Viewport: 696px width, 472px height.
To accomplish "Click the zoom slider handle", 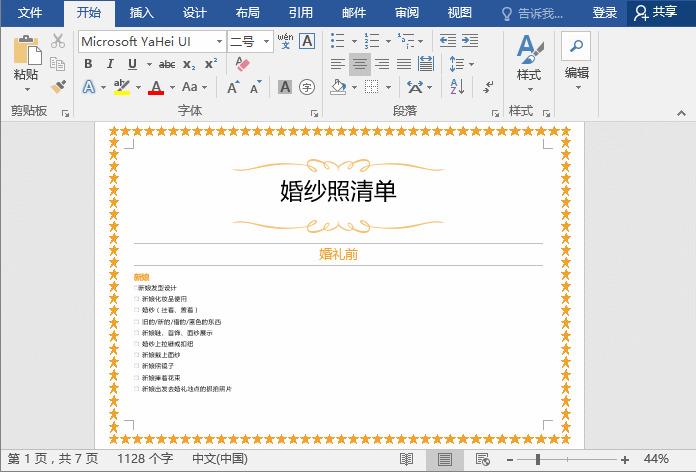I will [538, 459].
